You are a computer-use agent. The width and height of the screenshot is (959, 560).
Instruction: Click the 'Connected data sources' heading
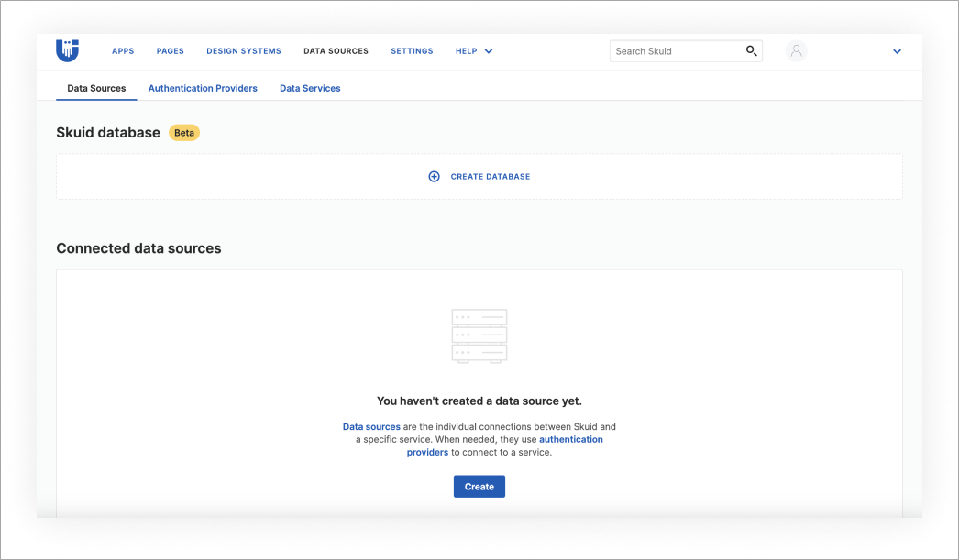point(138,248)
